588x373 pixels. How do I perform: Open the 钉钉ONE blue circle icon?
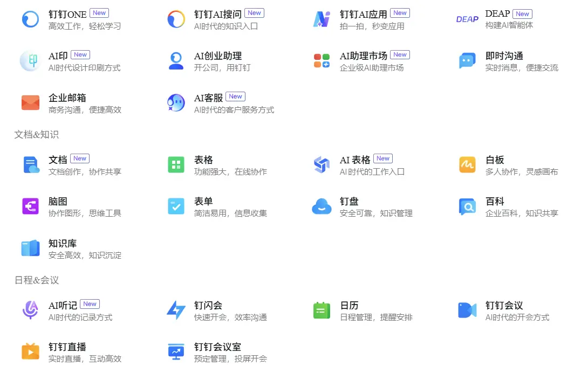pos(30,19)
